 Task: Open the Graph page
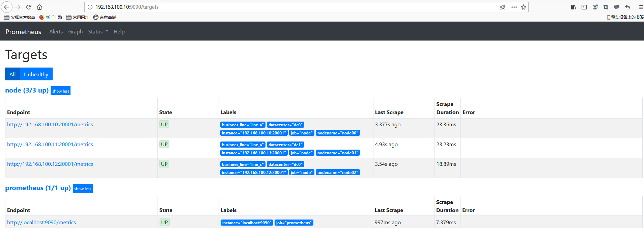(x=75, y=32)
